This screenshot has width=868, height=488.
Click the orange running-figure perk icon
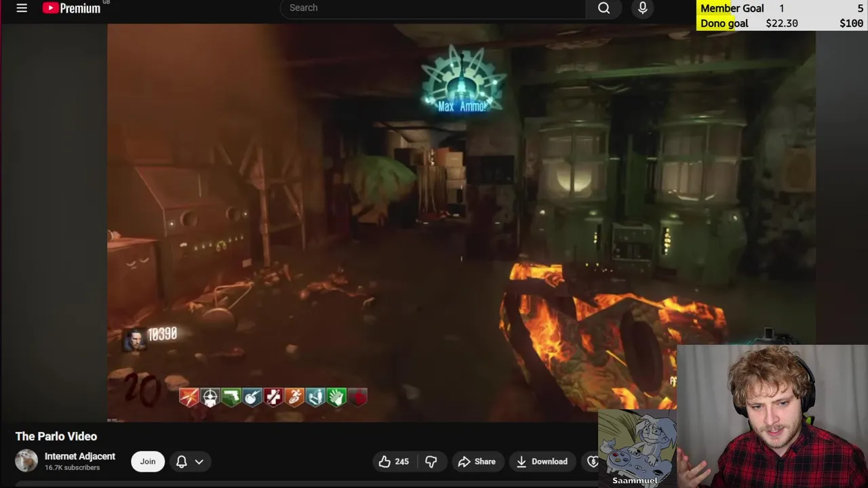point(294,397)
